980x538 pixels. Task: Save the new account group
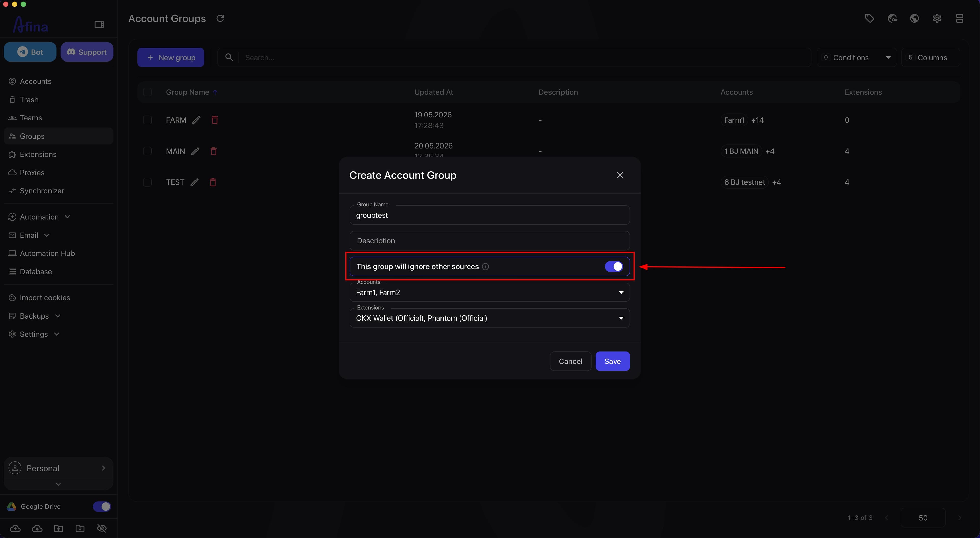[x=612, y=361]
